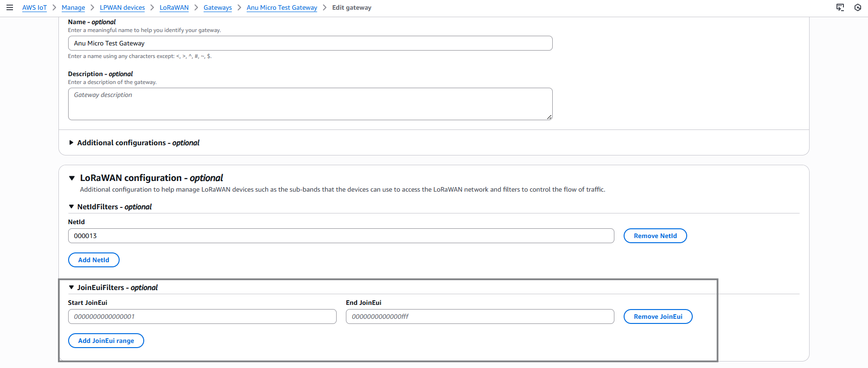Open the Amazon Q assistant icon
The height and width of the screenshot is (368, 868).
pyautogui.click(x=857, y=7)
